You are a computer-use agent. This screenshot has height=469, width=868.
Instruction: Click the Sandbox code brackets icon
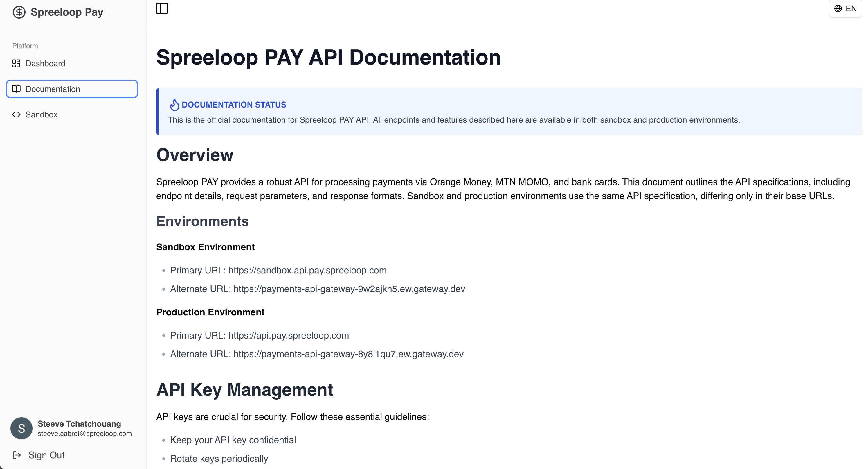coord(16,115)
